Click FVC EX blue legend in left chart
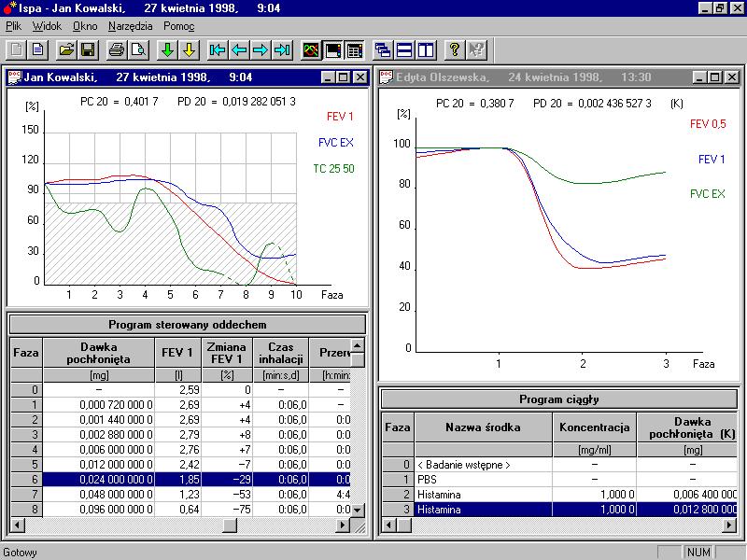The height and width of the screenshot is (560, 747). click(336, 143)
